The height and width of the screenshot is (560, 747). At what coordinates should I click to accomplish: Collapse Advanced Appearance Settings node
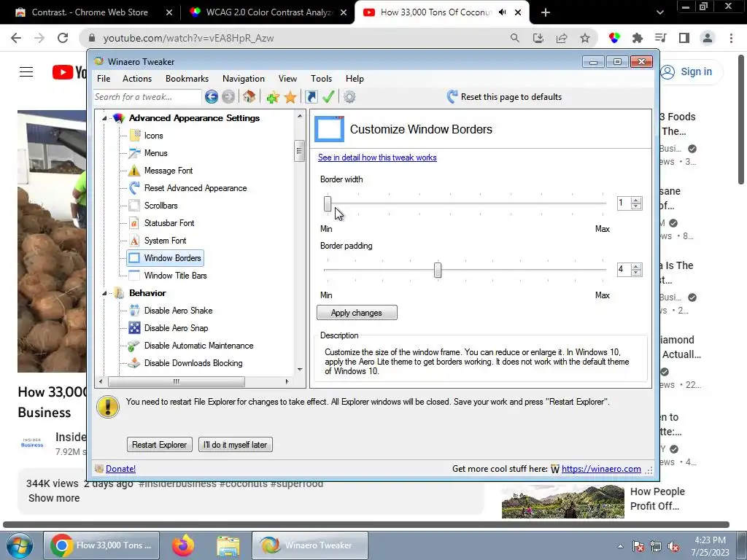[104, 118]
